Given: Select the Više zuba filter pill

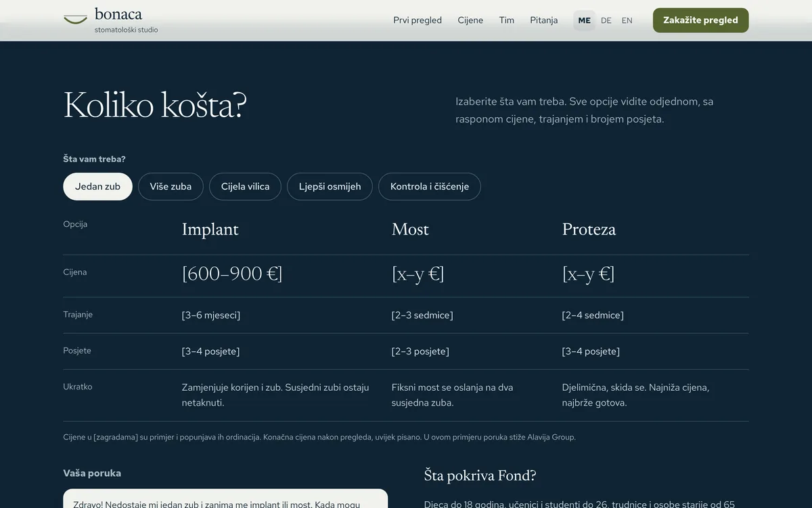Looking at the screenshot, I should (171, 186).
